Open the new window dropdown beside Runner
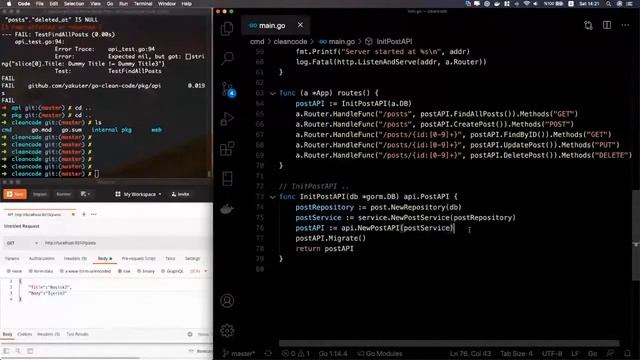Screen dimensions: 640x360 click(85, 194)
